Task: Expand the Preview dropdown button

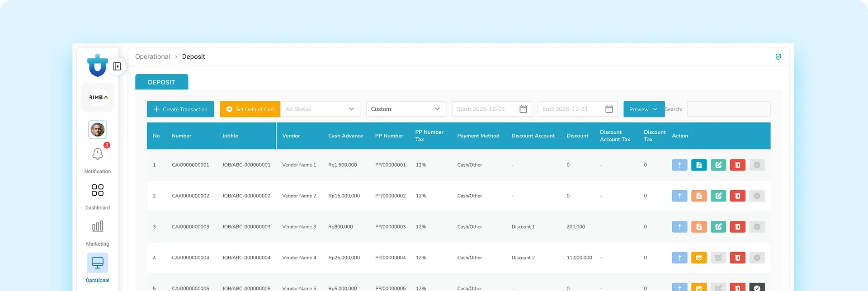Action: [x=644, y=109]
